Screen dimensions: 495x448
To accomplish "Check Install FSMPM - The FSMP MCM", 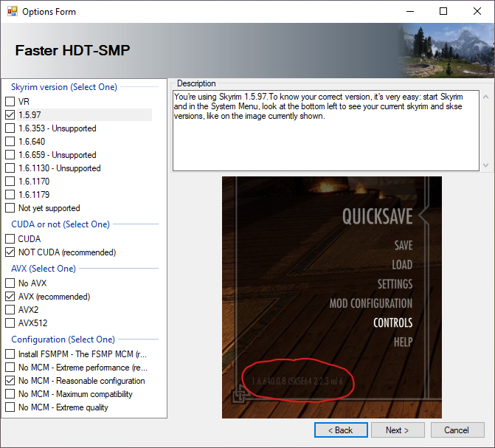I will tap(10, 354).
